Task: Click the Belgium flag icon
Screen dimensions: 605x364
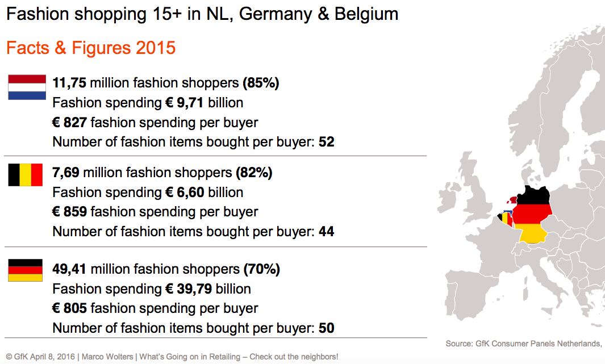Action: (x=26, y=175)
